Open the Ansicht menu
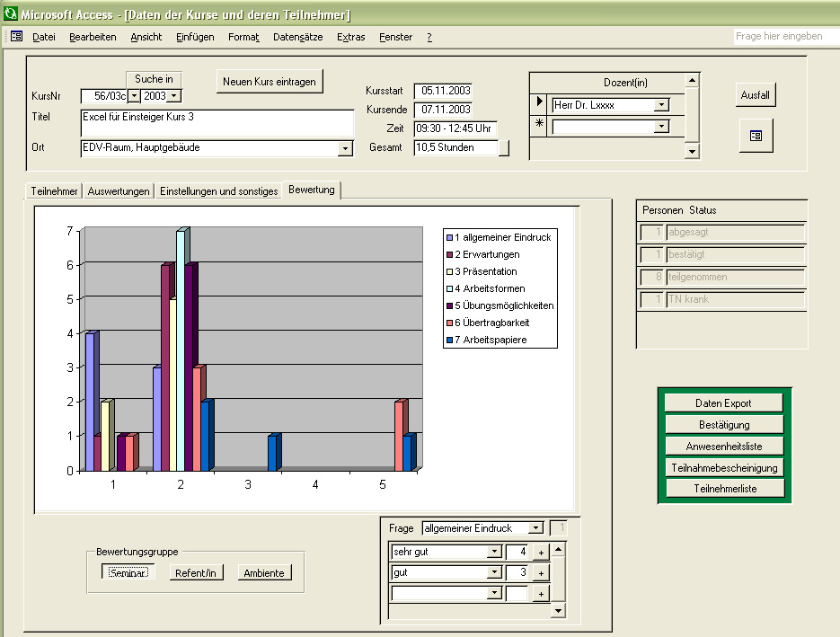This screenshot has height=637, width=840. coord(146,37)
